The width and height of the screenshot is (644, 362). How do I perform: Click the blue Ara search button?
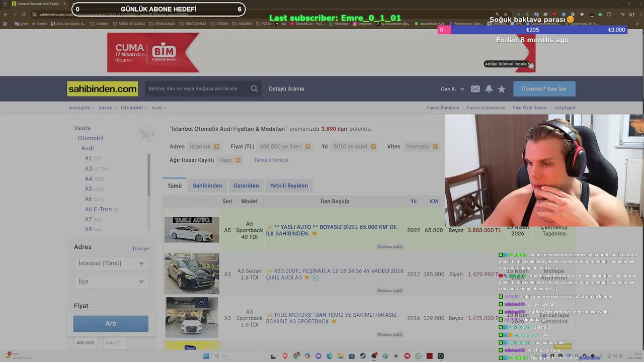pos(111,324)
